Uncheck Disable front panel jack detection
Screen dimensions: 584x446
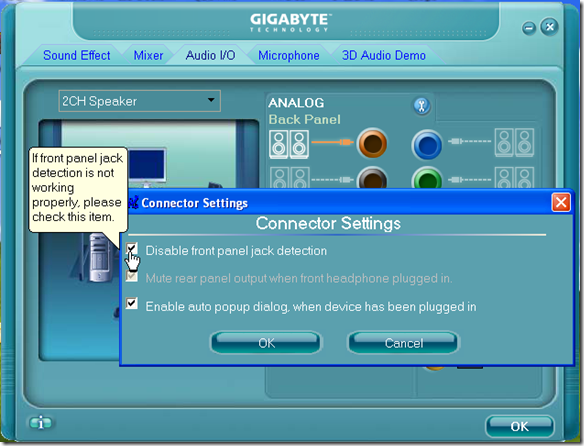point(131,248)
